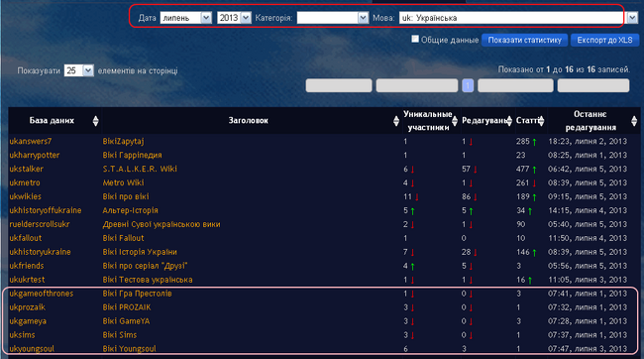Screen dimensions: 644x359
Task: Open the Вікі GameYA title link
Action: (126, 321)
